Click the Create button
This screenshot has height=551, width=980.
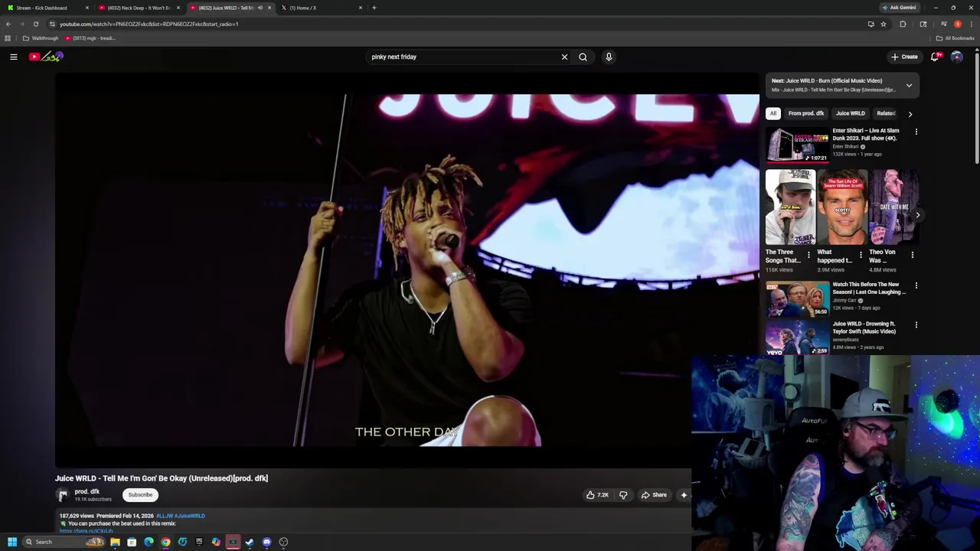tap(904, 57)
